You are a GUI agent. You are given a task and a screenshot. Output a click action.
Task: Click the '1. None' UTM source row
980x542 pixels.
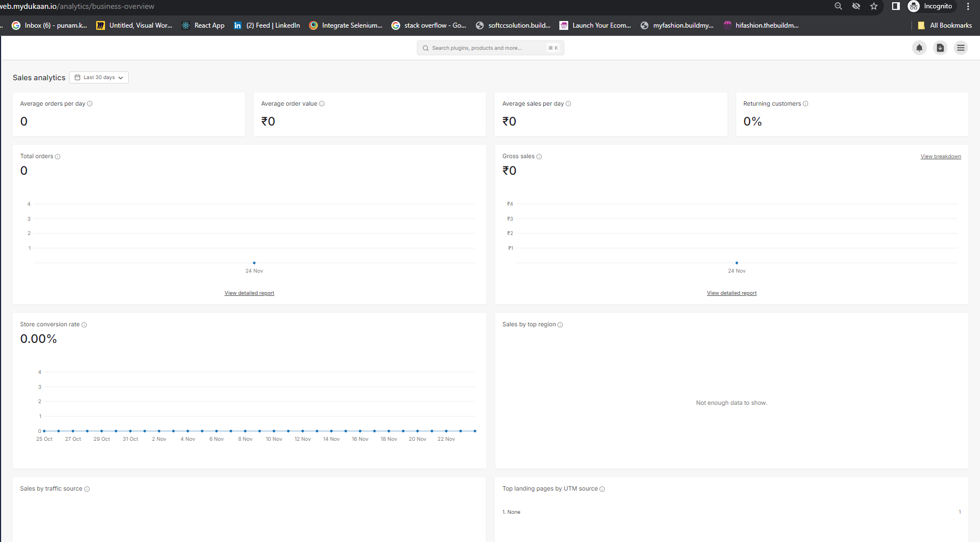(x=732, y=512)
